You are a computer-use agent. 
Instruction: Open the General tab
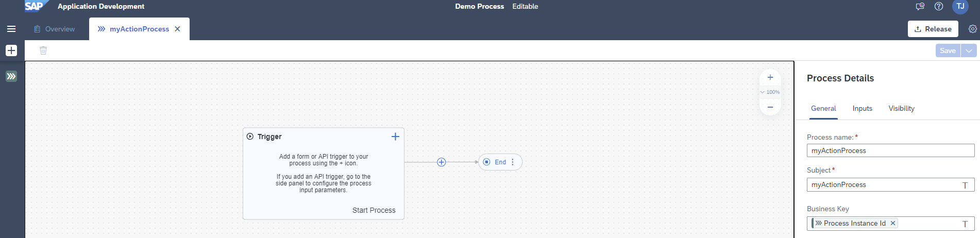(x=823, y=109)
